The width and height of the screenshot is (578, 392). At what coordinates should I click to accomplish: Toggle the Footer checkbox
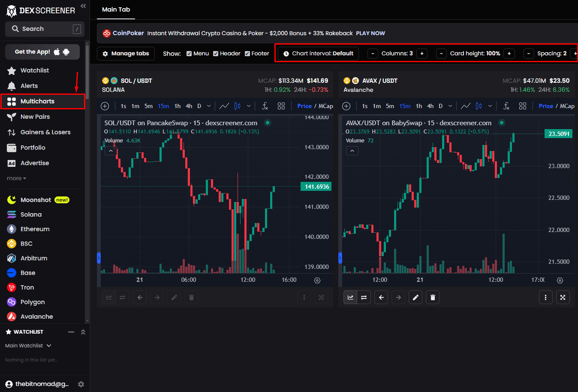(247, 54)
